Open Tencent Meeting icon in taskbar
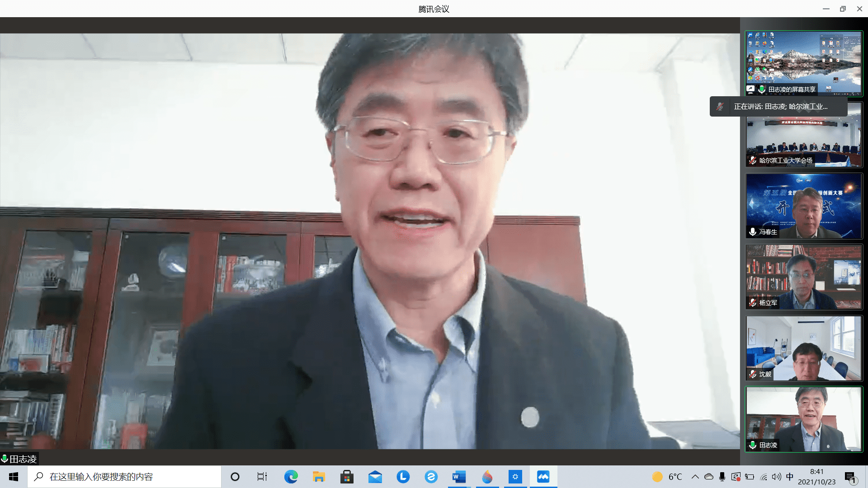The width and height of the screenshot is (868, 488). 543,477
